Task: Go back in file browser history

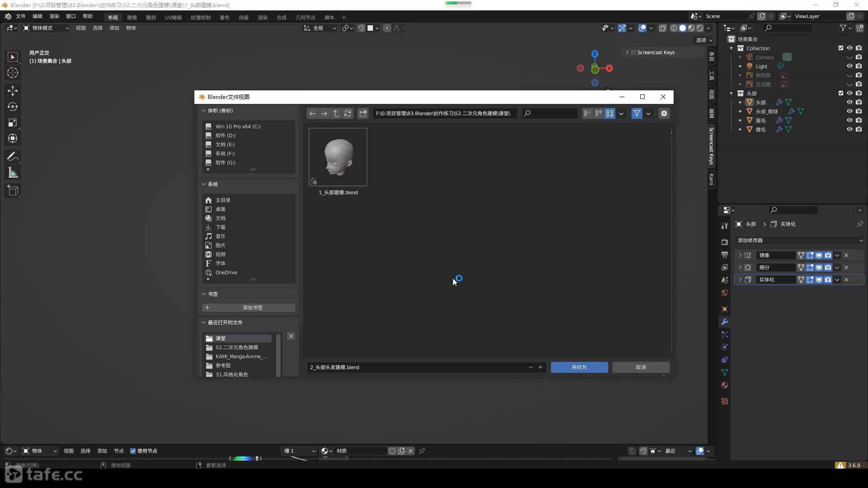Action: (312, 113)
